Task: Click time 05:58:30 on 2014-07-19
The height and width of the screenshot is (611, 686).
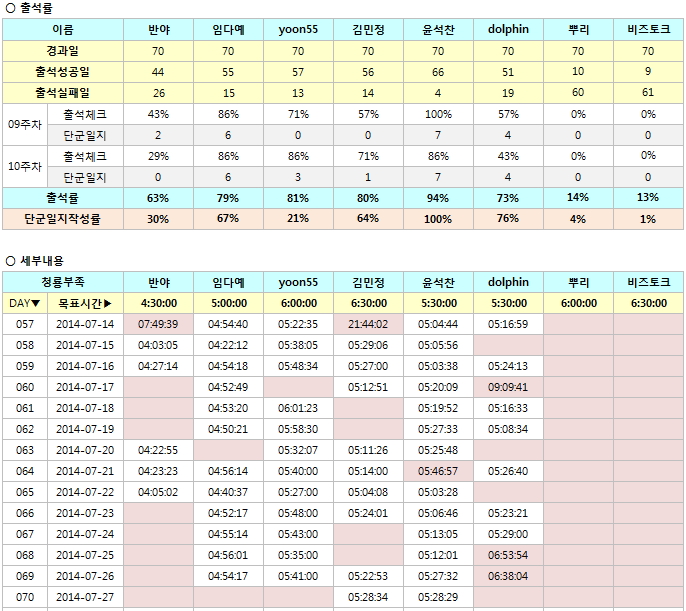Action: (298, 429)
